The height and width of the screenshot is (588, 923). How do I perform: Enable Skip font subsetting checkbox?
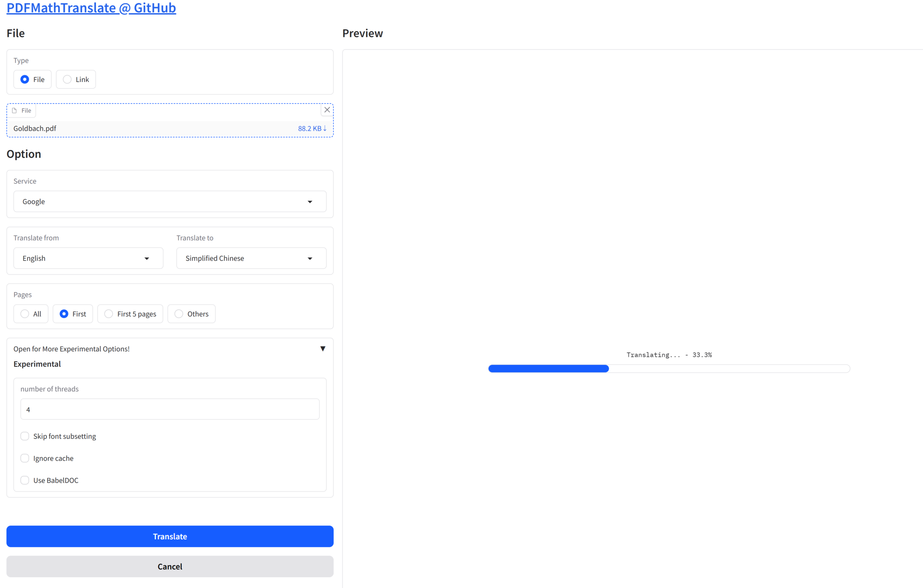[25, 436]
